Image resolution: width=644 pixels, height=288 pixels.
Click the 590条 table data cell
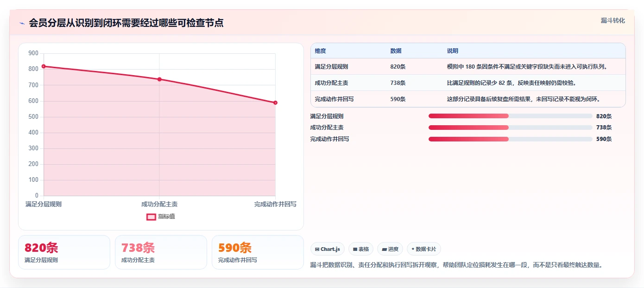click(398, 99)
